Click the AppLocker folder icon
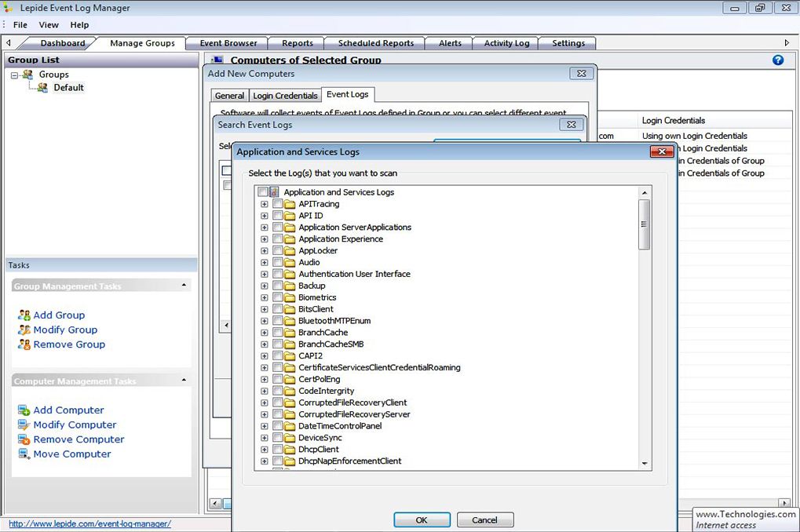Image resolution: width=800 pixels, height=532 pixels. (x=290, y=251)
